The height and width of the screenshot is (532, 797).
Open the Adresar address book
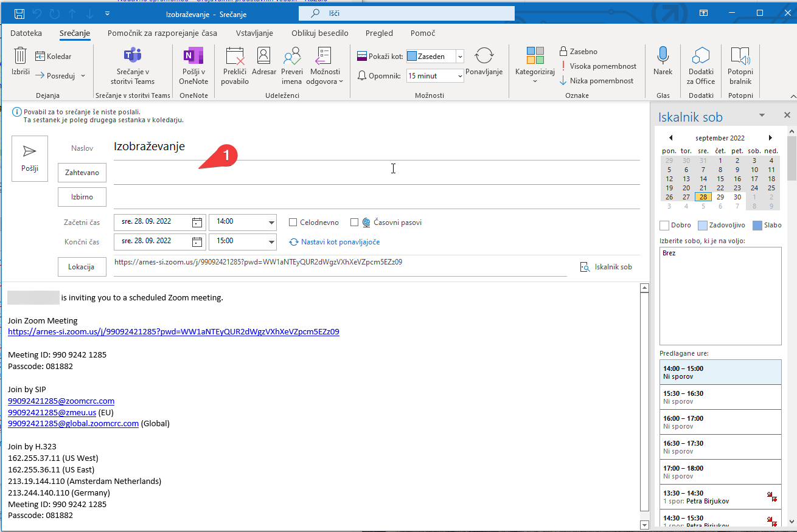[264, 56]
